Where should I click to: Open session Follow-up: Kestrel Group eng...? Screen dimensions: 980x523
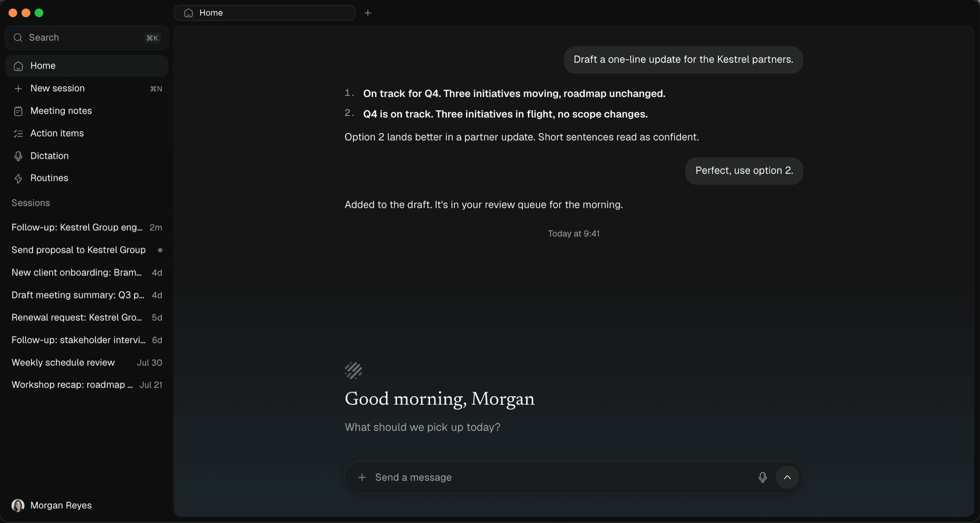coord(87,227)
